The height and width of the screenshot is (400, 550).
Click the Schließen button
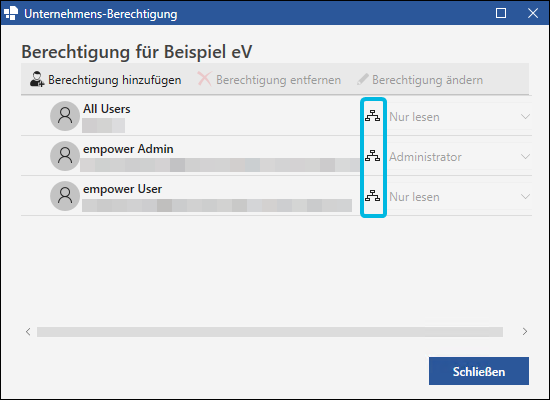click(x=479, y=371)
